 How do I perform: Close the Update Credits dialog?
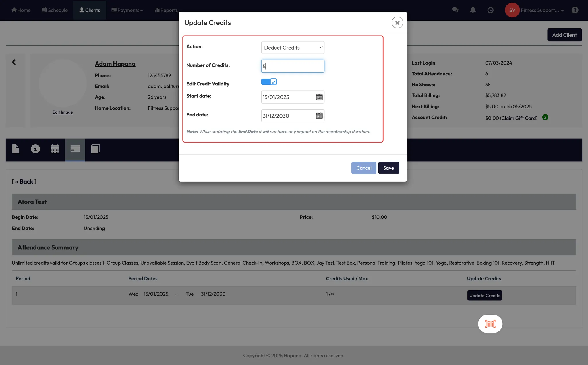[397, 23]
